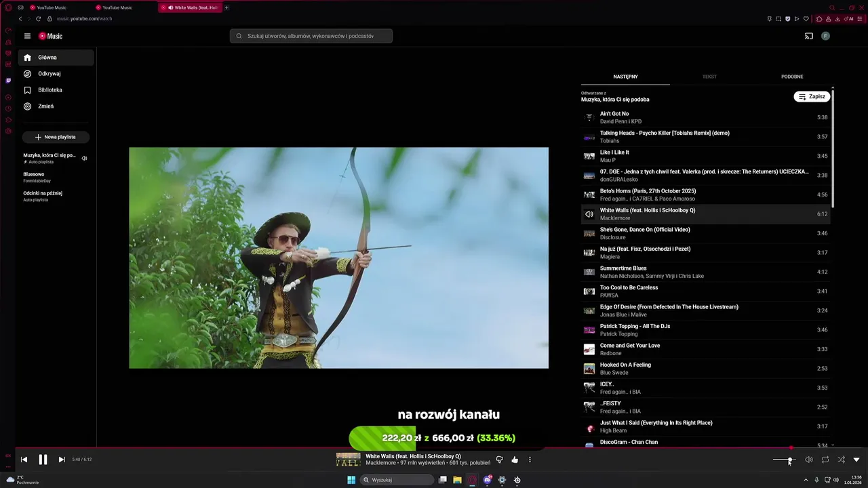Mute the player volume

pos(808,460)
